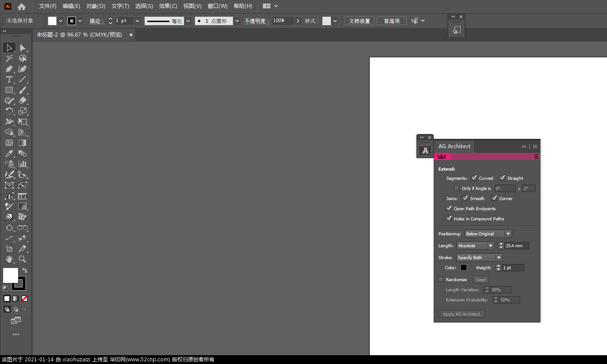This screenshot has width=607, height=364.
Task: Choose the Paintbrush tool
Action: 23,90
